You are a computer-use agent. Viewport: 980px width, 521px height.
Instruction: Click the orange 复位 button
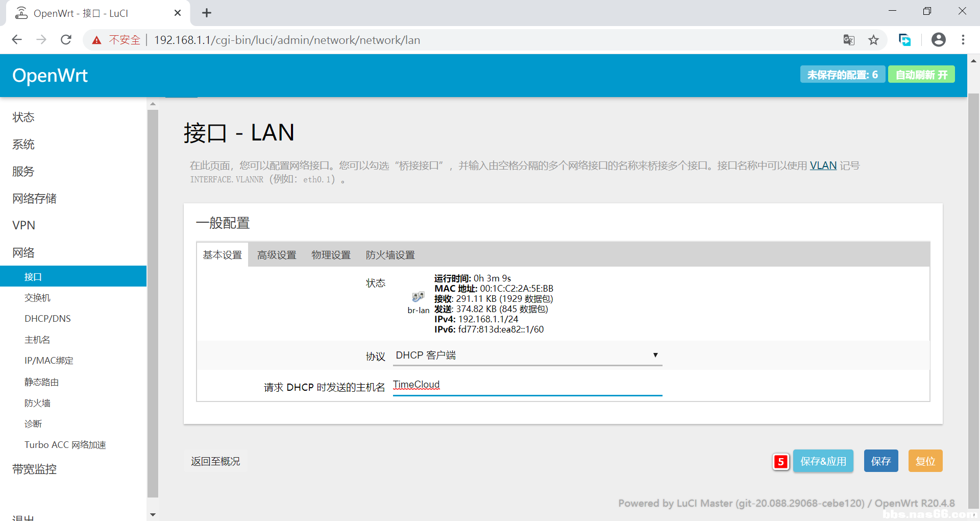point(925,461)
